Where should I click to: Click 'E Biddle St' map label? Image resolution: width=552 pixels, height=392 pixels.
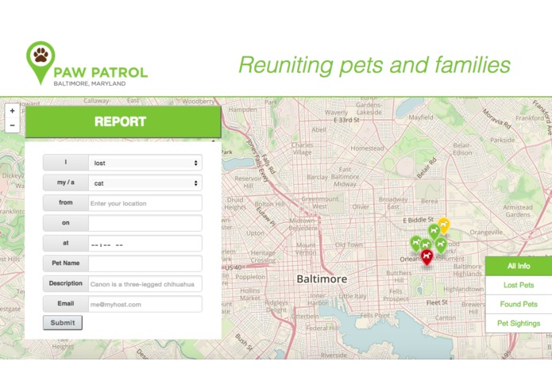tap(418, 220)
